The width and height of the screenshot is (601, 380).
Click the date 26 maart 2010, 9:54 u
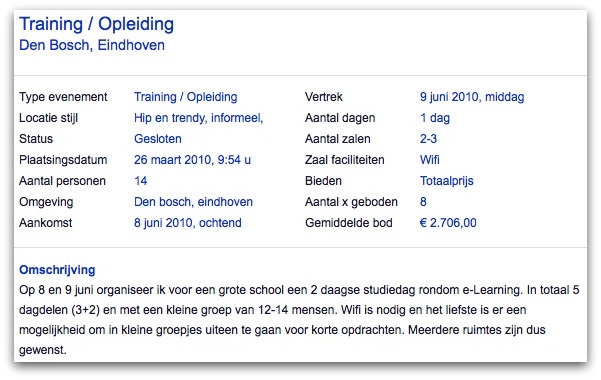[x=192, y=160]
